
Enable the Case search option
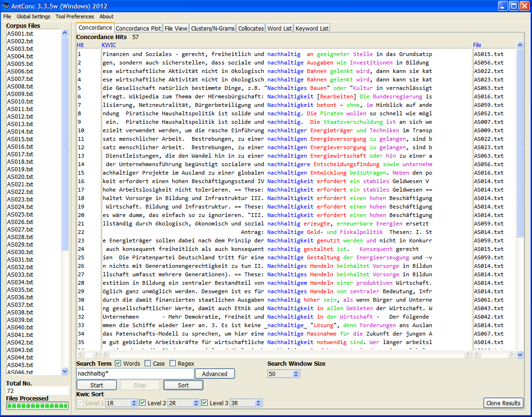[x=148, y=363]
